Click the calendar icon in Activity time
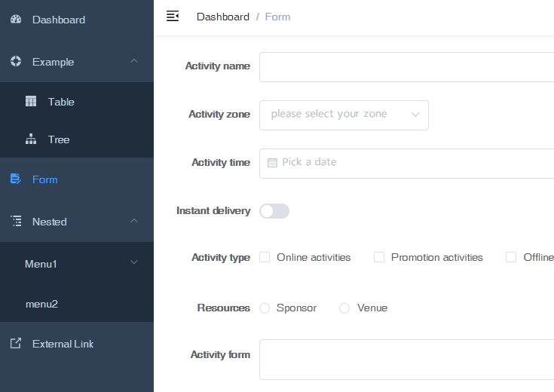This screenshot has width=554, height=392. pos(272,163)
